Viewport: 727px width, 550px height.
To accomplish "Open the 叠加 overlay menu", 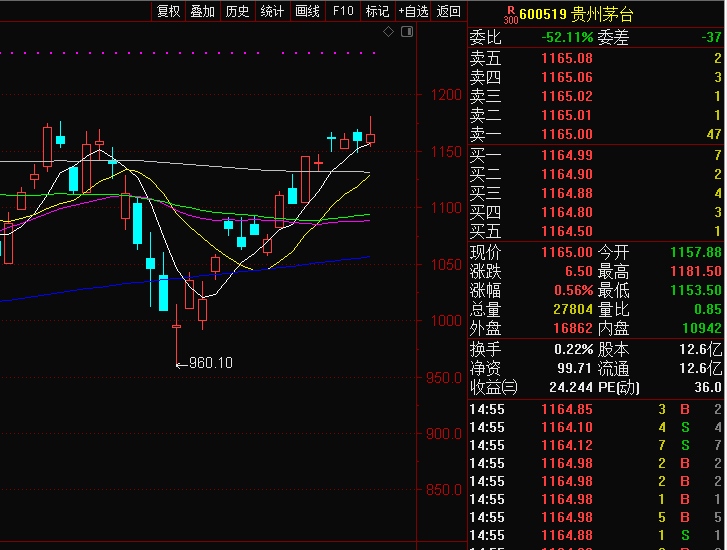I will [x=202, y=11].
